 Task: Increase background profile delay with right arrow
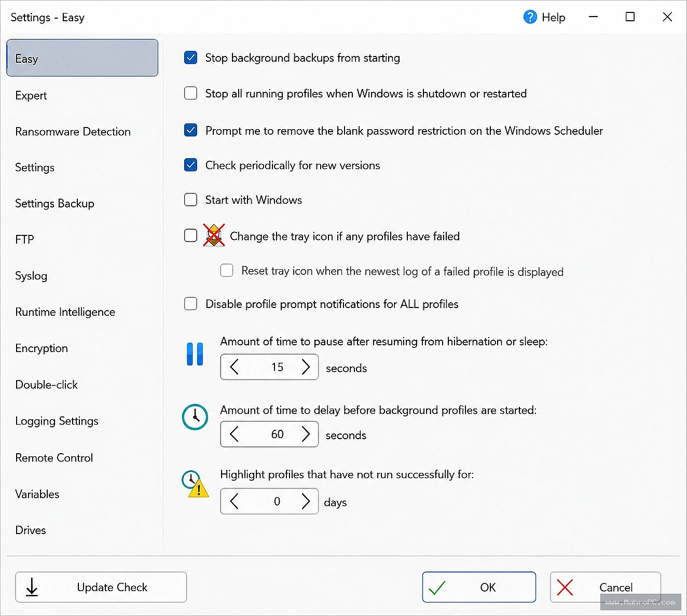point(306,434)
